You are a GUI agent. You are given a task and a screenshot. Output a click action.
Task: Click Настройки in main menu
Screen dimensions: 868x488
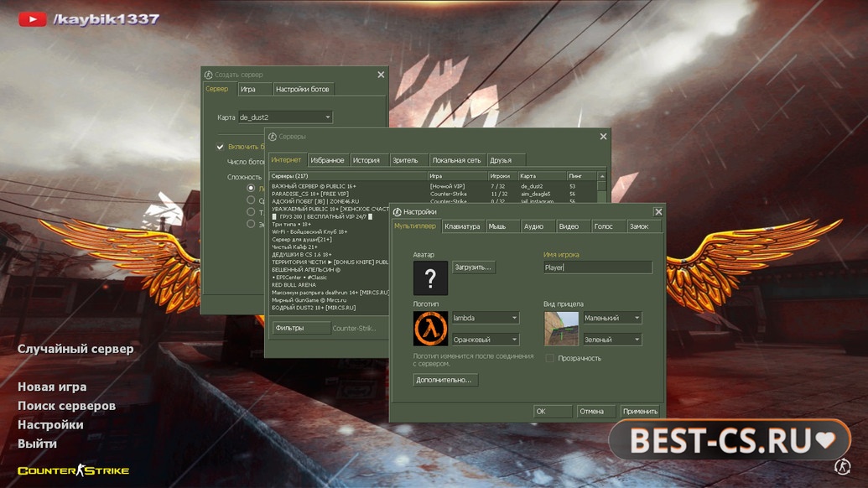click(50, 425)
